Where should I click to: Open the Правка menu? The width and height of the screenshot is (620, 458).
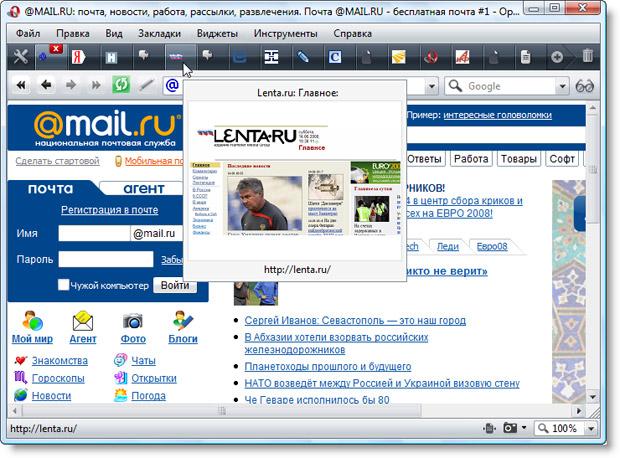tap(73, 34)
